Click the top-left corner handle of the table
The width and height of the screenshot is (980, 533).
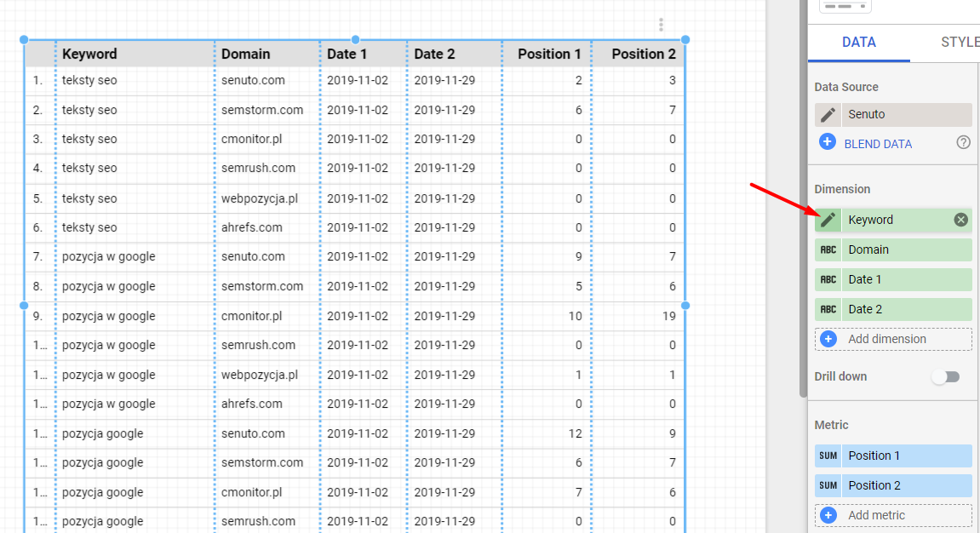click(24, 39)
